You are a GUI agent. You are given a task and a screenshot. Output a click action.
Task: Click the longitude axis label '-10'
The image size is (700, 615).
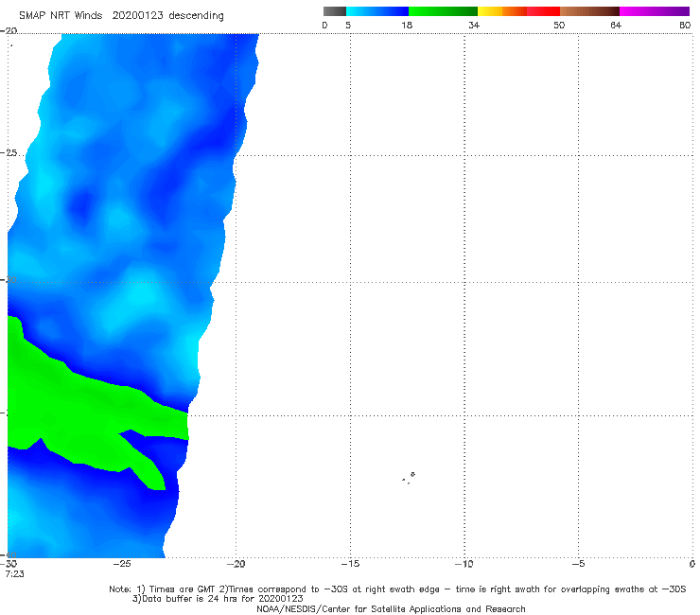pyautogui.click(x=464, y=564)
